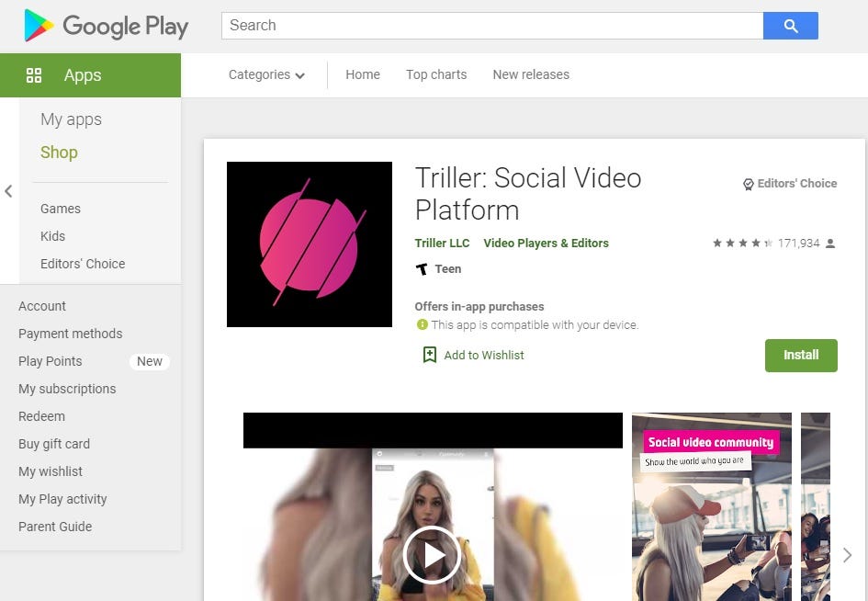Click the Editors' Choice badge icon
The height and width of the screenshot is (601, 868).
pyautogui.click(x=749, y=184)
